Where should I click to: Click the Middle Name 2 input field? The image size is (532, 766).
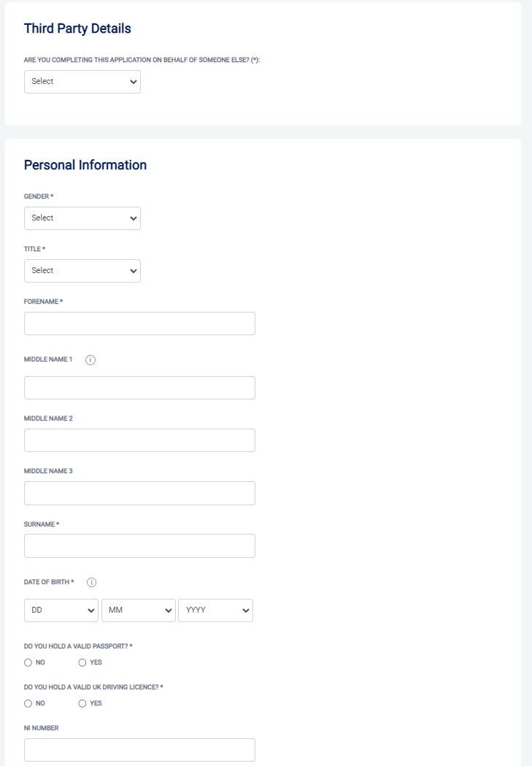point(139,440)
